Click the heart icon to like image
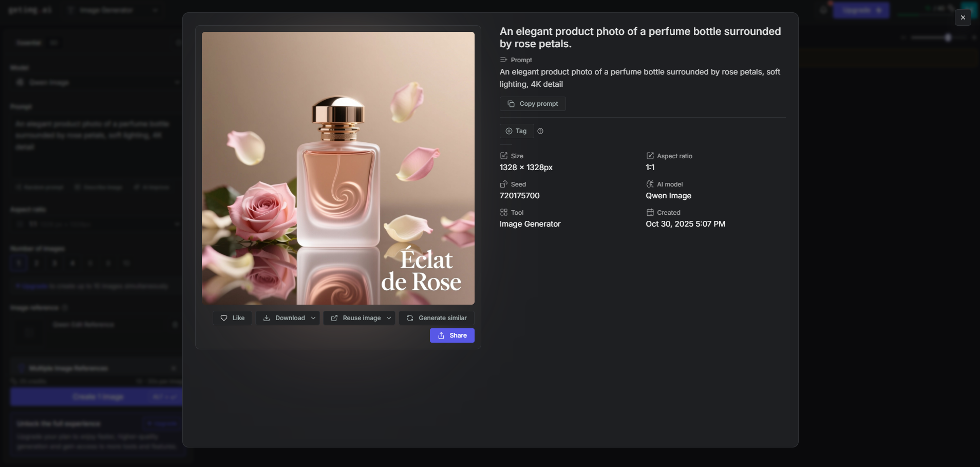 (224, 318)
